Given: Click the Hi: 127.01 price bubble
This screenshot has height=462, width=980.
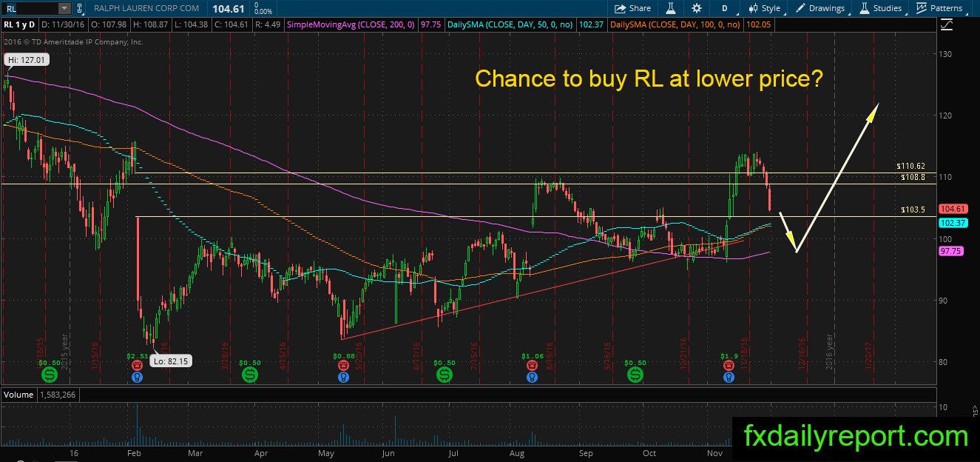Looking at the screenshot, I should [x=26, y=59].
